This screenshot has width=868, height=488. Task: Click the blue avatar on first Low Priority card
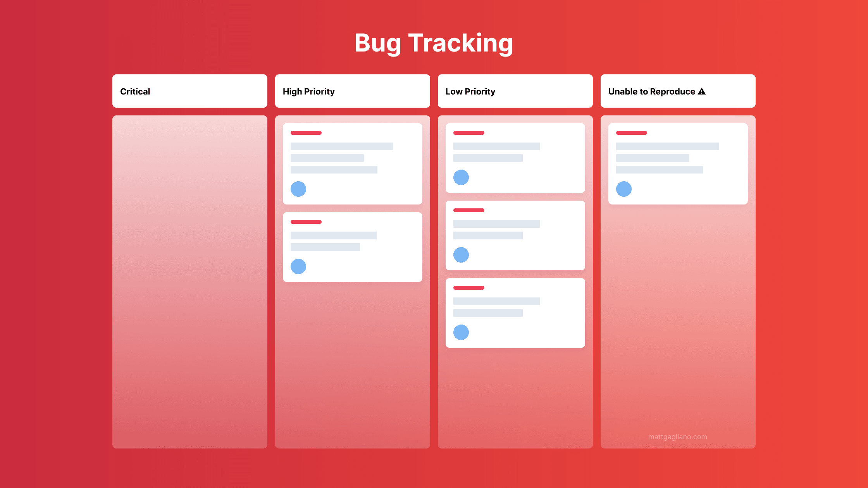(462, 177)
